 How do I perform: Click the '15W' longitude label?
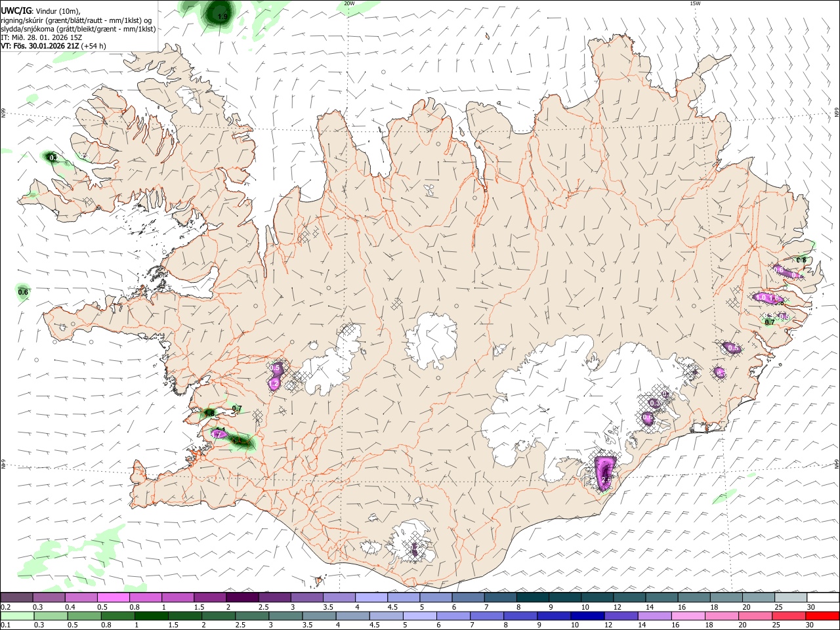click(x=694, y=3)
